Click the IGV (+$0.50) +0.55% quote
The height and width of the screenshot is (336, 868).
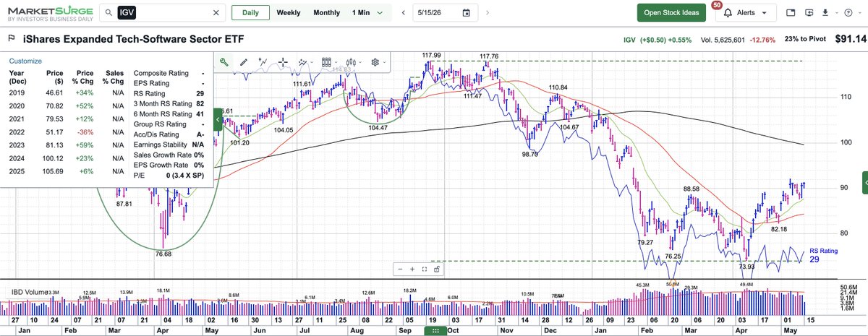[x=658, y=40]
